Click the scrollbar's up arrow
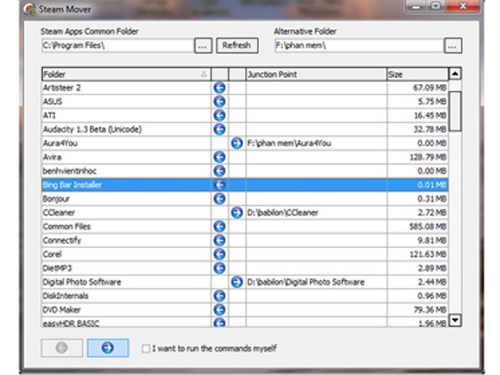 (455, 73)
